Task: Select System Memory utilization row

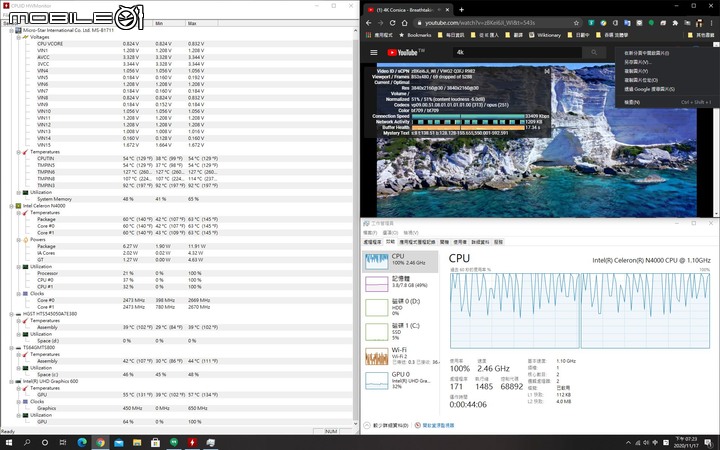Action: 177,199
